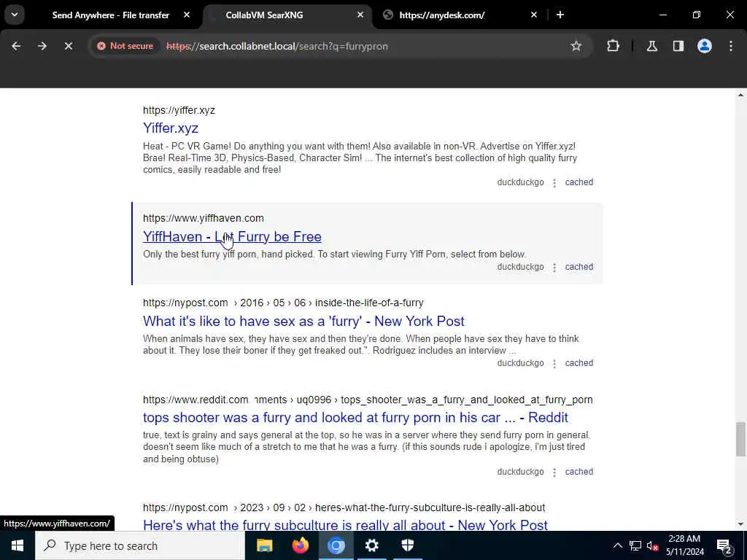Open the YiffHaven result title

pyautogui.click(x=232, y=237)
